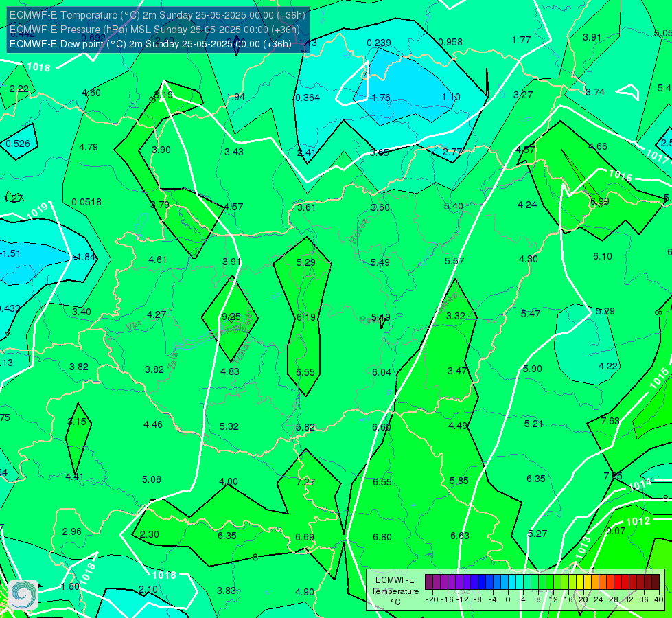Click the 5.57 value
672x618 pixels.
(x=454, y=261)
